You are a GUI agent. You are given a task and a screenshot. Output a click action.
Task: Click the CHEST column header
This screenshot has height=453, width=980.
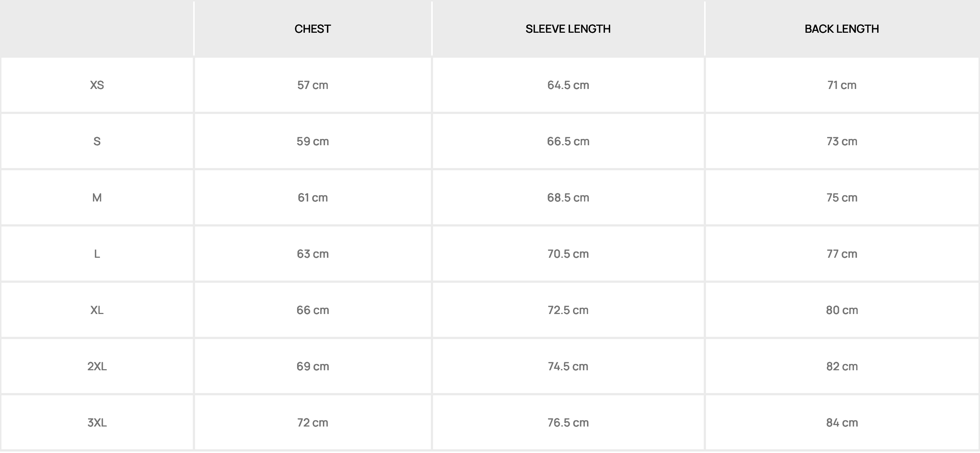tap(312, 29)
